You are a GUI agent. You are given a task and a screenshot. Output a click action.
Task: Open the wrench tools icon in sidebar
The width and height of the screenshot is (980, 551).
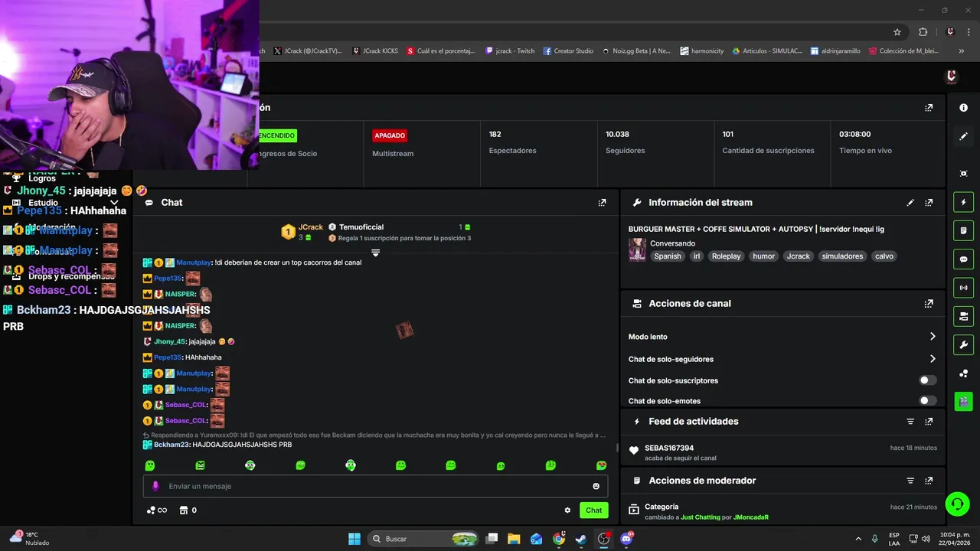[x=963, y=344]
